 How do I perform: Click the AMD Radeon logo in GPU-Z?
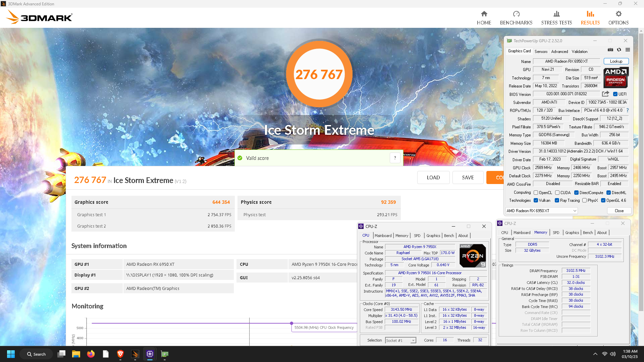(x=616, y=77)
